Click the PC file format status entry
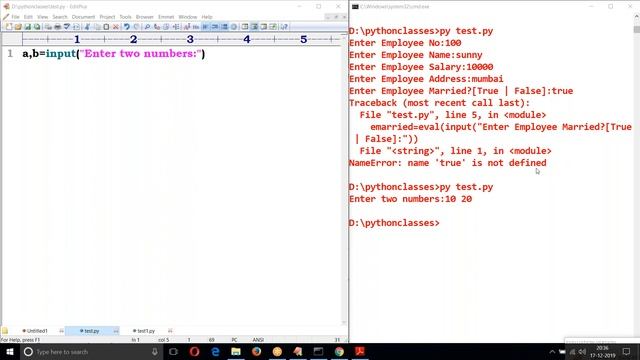The height and width of the screenshot is (360, 640). [234, 340]
